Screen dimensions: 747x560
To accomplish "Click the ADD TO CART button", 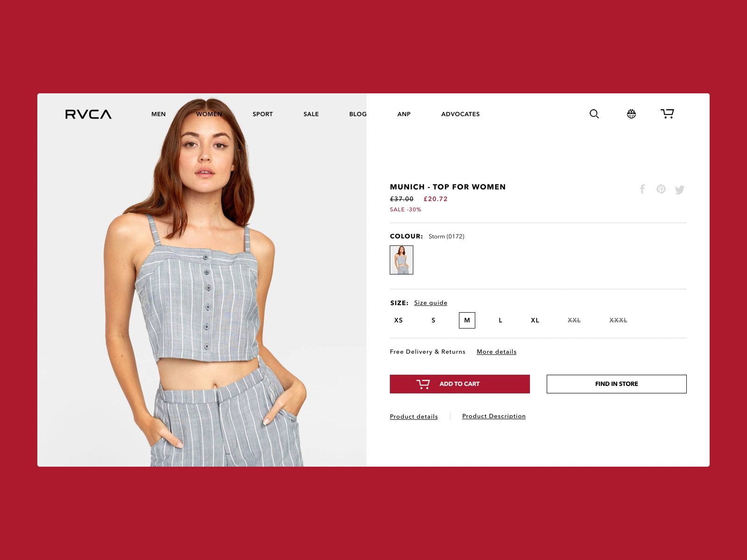I will pos(460,384).
